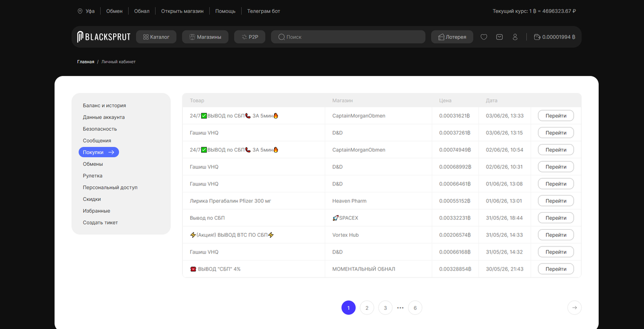Viewport: 644px width, 329px height.
Task: Open the mail envelope icon in the header
Action: tap(499, 37)
